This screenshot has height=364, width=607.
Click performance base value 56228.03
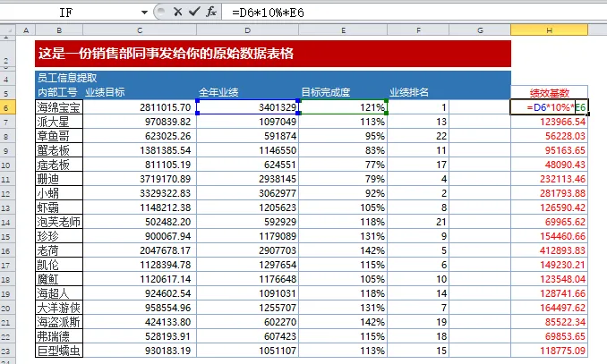(x=550, y=136)
